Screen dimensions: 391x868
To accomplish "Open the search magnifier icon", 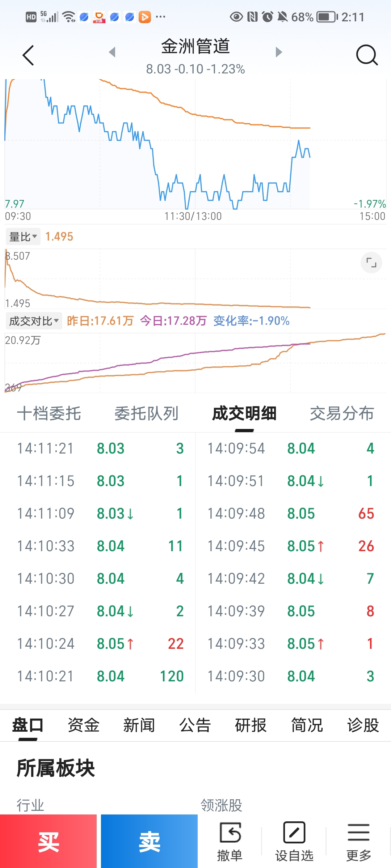I will pos(367,55).
